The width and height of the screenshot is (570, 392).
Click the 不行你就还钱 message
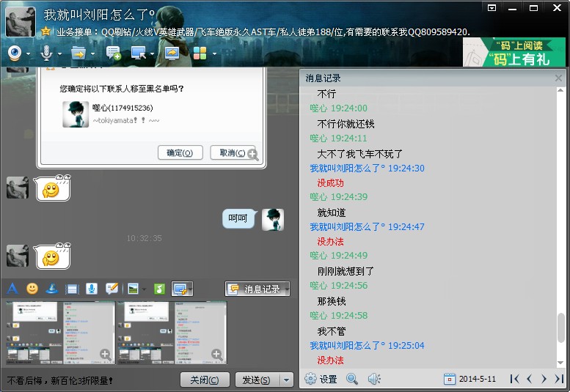pyautogui.click(x=346, y=124)
